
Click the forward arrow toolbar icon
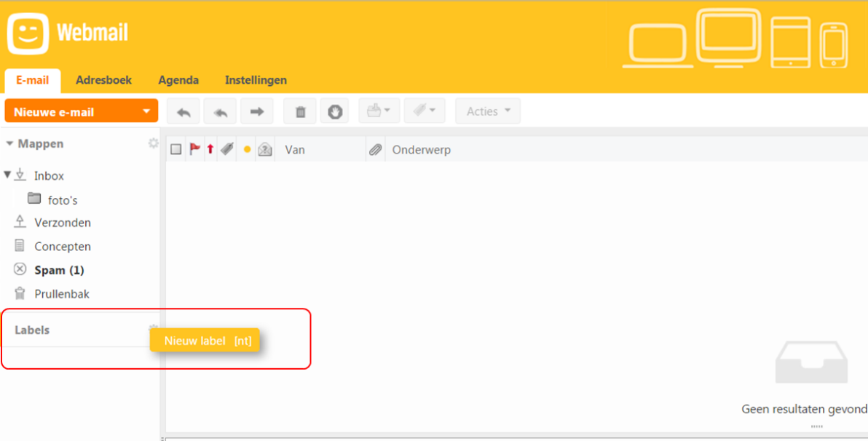256,111
